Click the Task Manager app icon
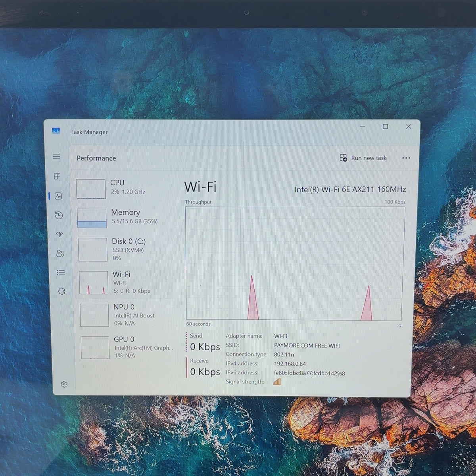The width and height of the screenshot is (476, 476). point(56,131)
